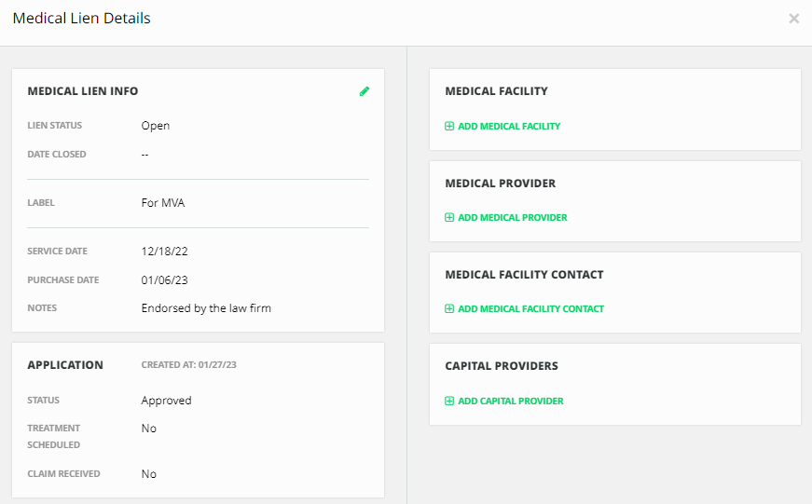Click the lien status value Open
The width and height of the screenshot is (812, 504).
tap(156, 126)
